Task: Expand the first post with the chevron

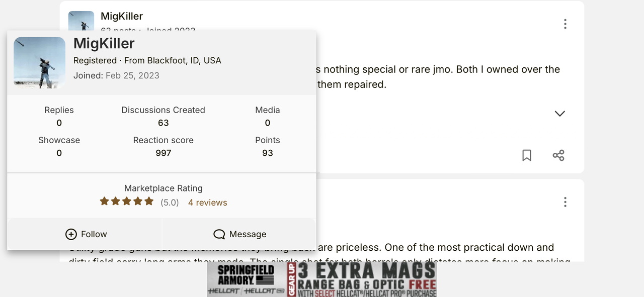Action: (x=559, y=114)
